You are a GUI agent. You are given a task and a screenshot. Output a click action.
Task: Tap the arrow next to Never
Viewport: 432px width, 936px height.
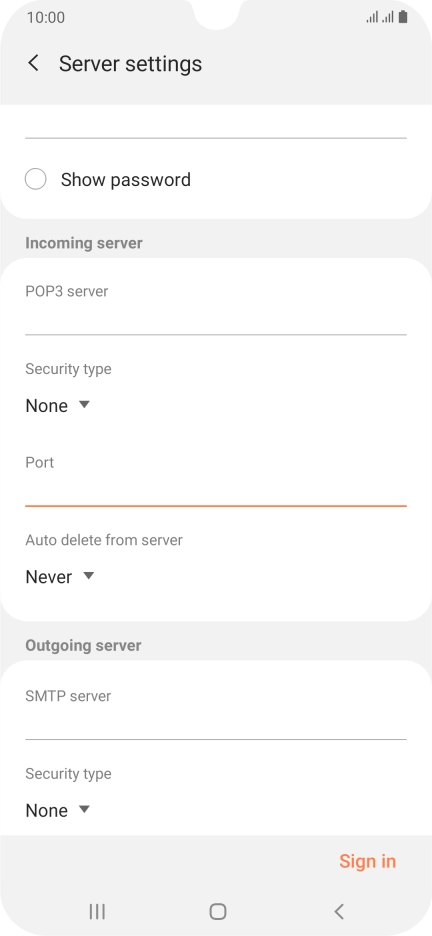coord(89,576)
